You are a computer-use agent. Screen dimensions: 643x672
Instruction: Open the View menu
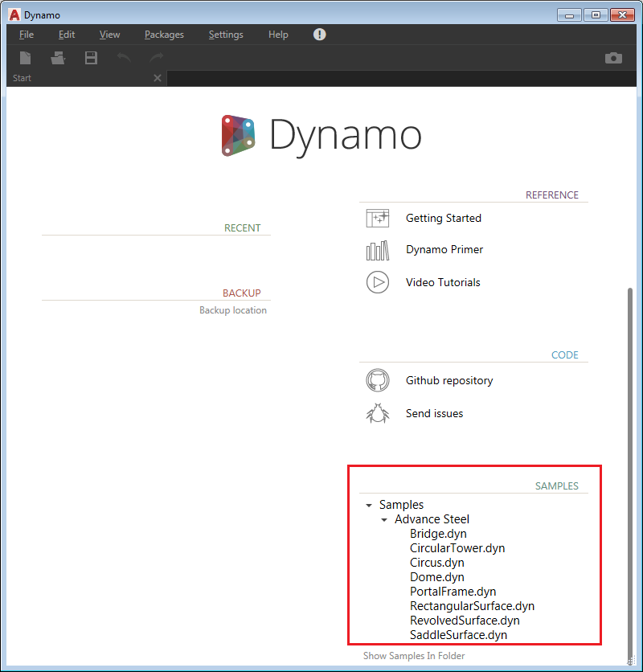(x=110, y=35)
